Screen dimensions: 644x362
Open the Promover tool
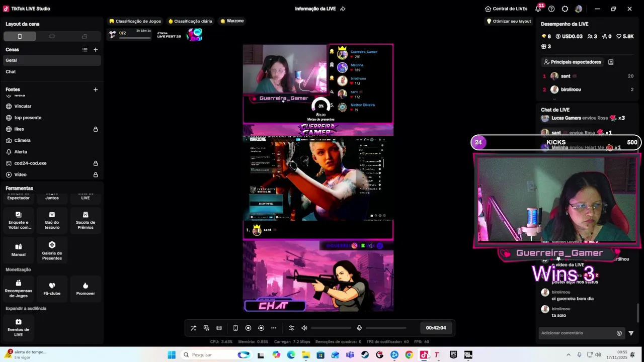coord(86,289)
